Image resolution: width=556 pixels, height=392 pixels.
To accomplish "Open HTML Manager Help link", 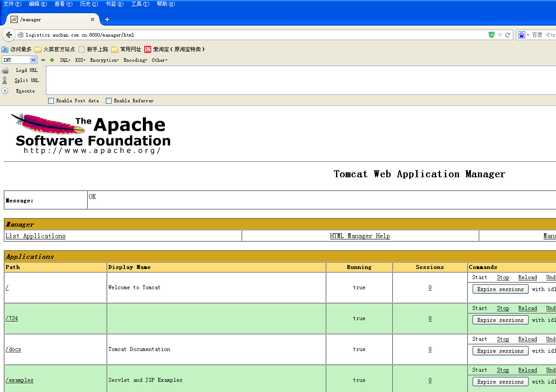I will click(x=360, y=236).
